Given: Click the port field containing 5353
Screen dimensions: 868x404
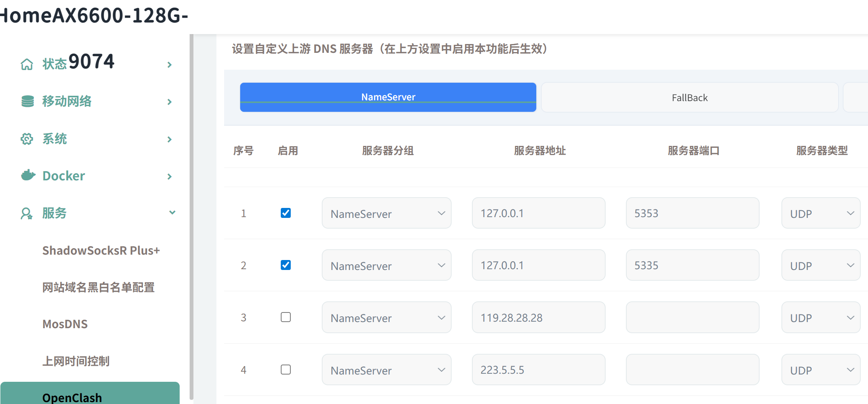Looking at the screenshot, I should coord(692,213).
